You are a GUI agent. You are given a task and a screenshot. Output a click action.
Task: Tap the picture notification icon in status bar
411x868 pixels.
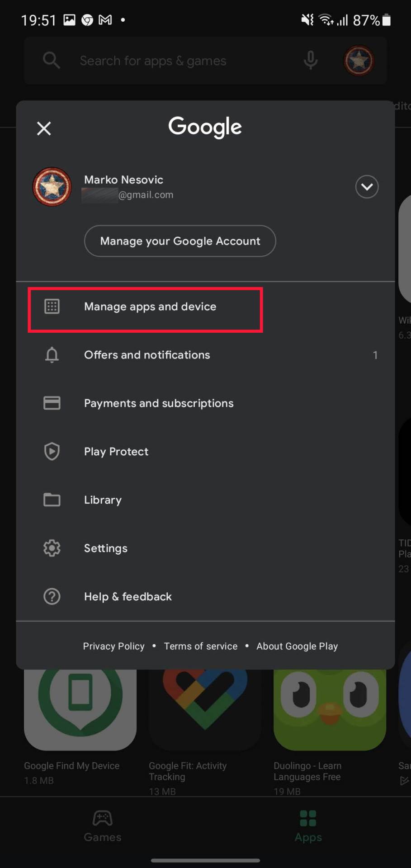(x=69, y=20)
